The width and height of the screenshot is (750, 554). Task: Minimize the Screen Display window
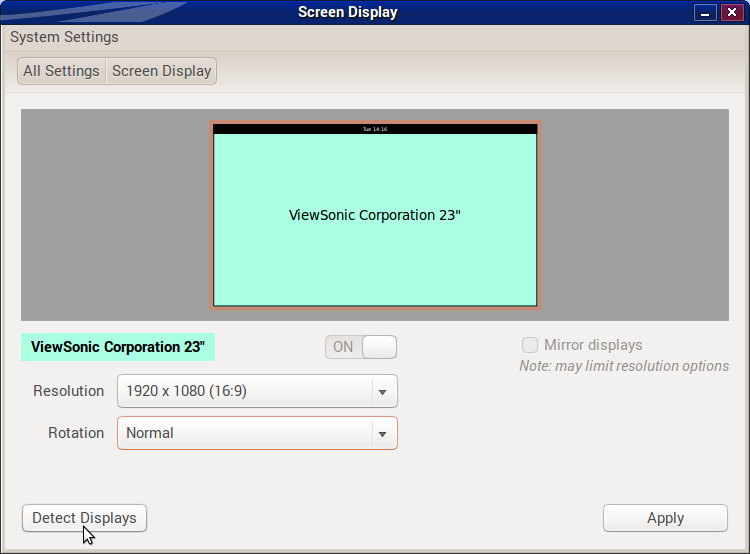coord(707,13)
